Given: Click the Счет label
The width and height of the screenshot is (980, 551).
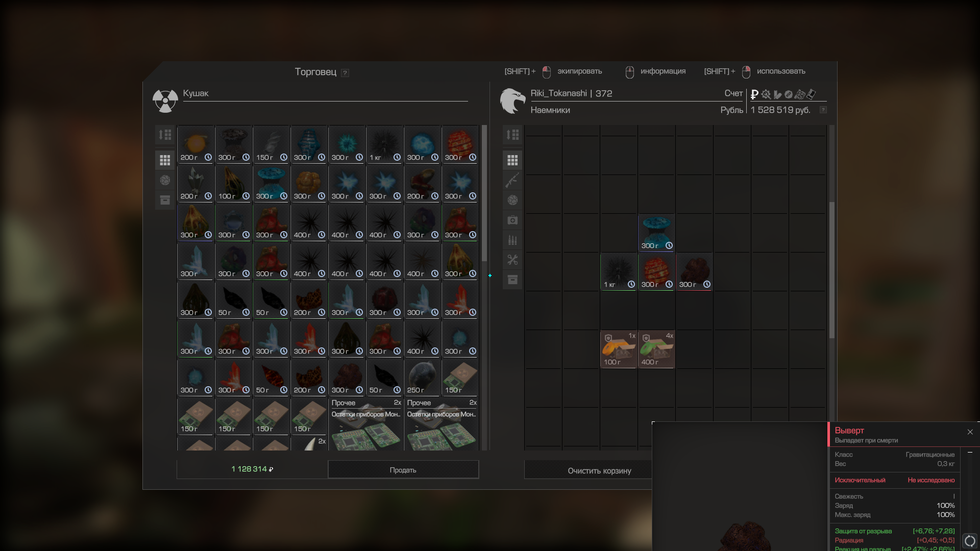Looking at the screenshot, I should coord(733,93).
